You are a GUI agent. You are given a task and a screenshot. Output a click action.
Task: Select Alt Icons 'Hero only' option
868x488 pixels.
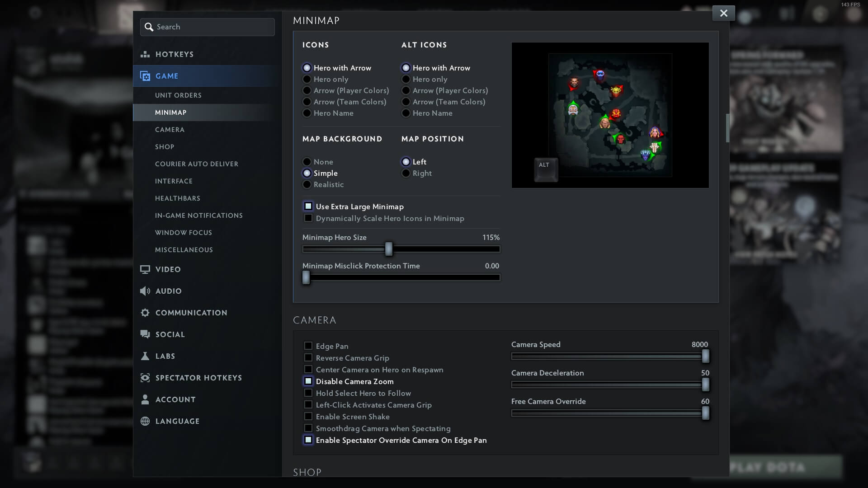[406, 79]
